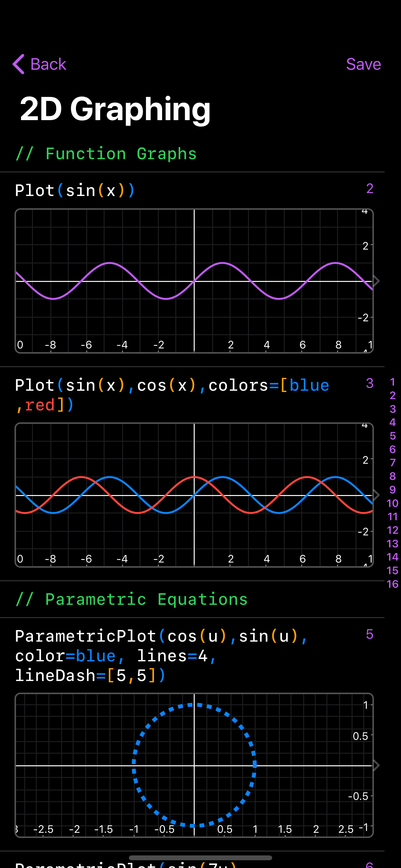Tap the iOS home indicator bar

coord(200,858)
